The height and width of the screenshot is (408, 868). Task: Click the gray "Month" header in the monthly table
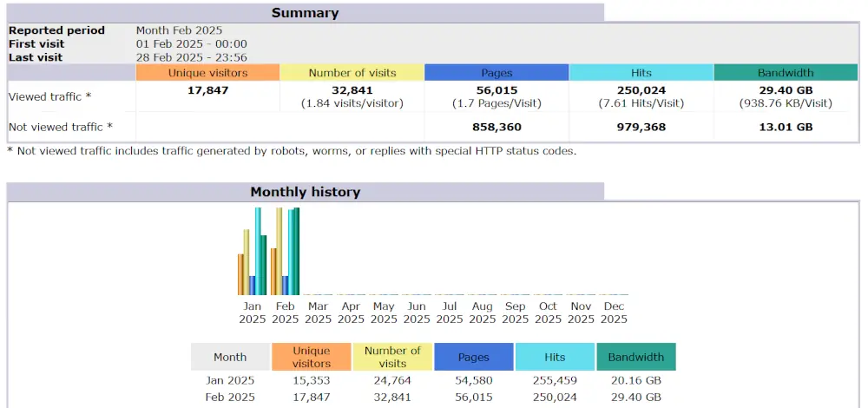pos(230,357)
